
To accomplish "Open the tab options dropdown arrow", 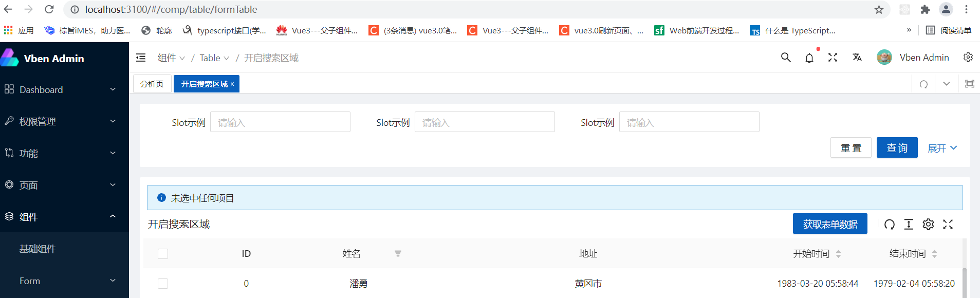I will pyautogui.click(x=947, y=84).
